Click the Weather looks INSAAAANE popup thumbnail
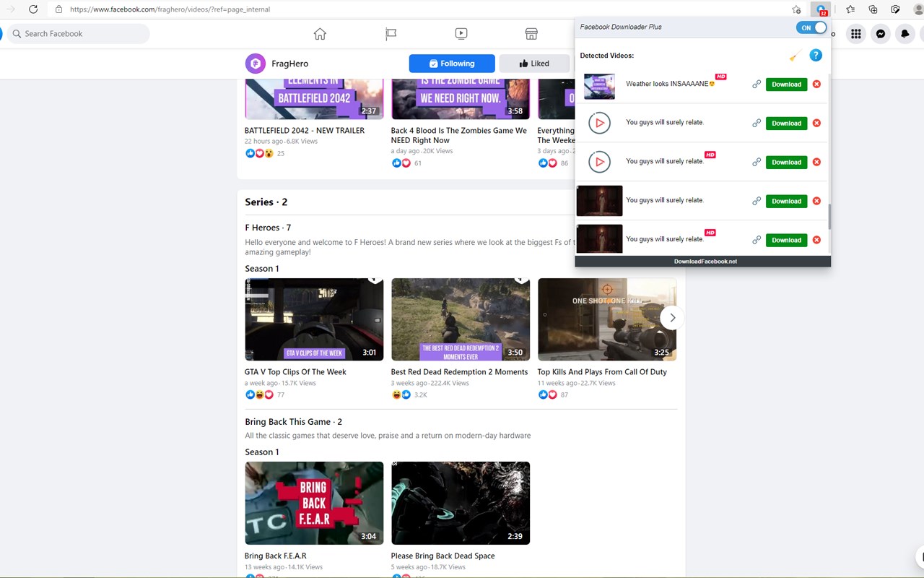The width and height of the screenshot is (924, 578). [599, 86]
